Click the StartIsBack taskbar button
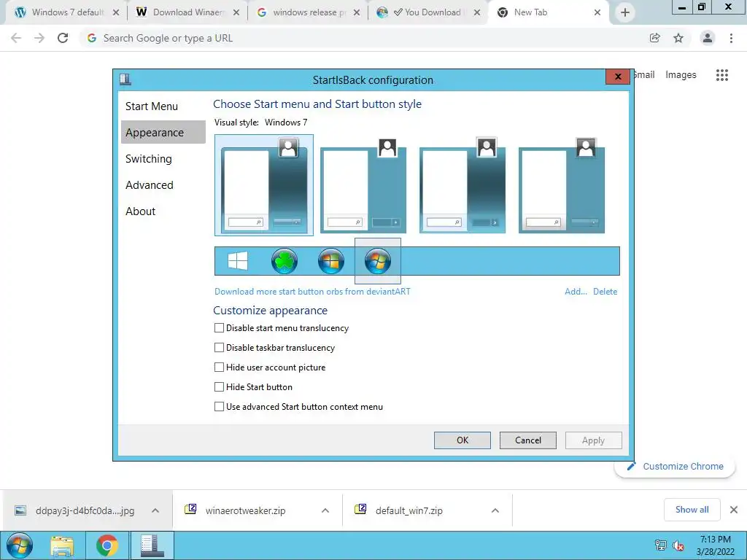 pyautogui.click(x=152, y=545)
